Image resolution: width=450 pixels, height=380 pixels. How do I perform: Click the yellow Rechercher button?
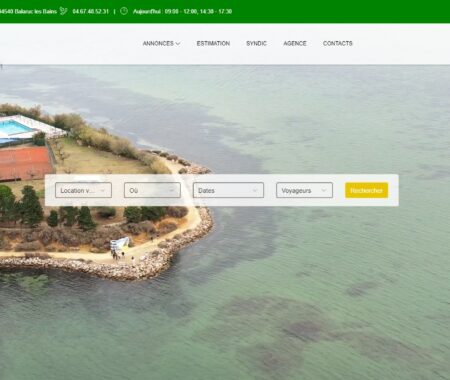367,190
